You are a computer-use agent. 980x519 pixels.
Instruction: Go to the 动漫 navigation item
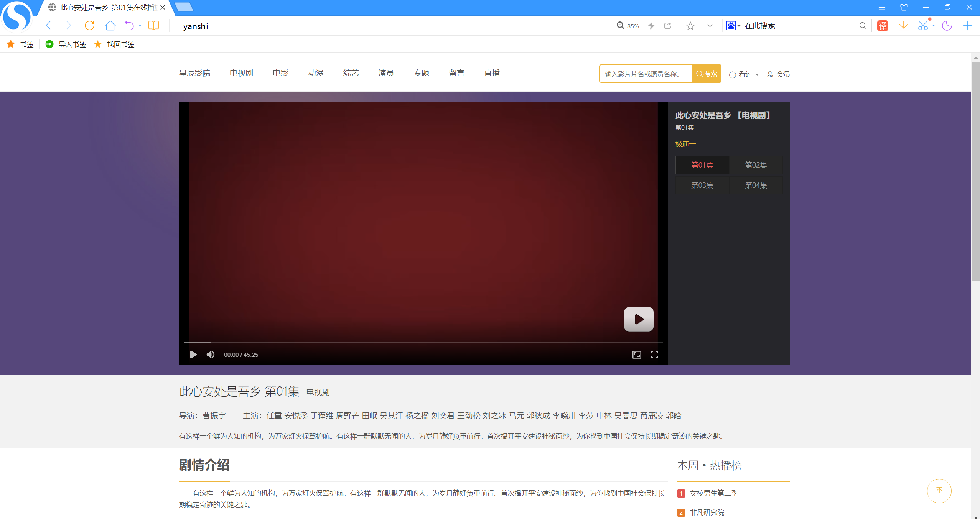pyautogui.click(x=316, y=73)
